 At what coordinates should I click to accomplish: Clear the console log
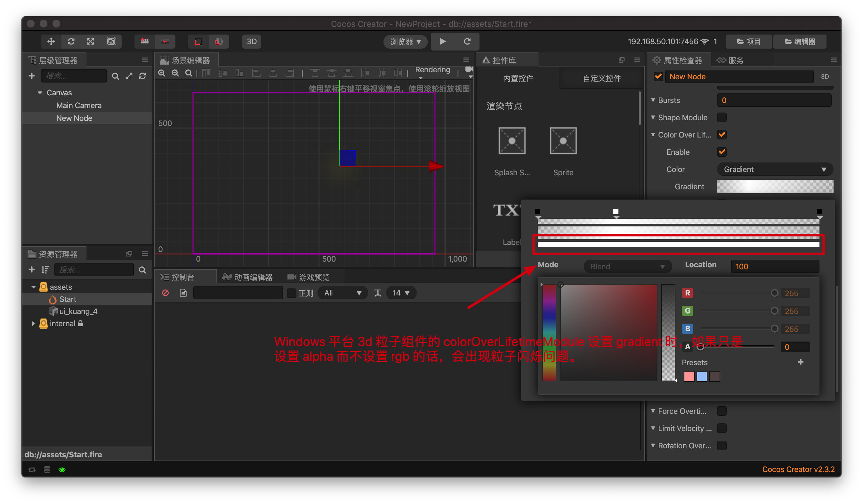pyautogui.click(x=165, y=293)
